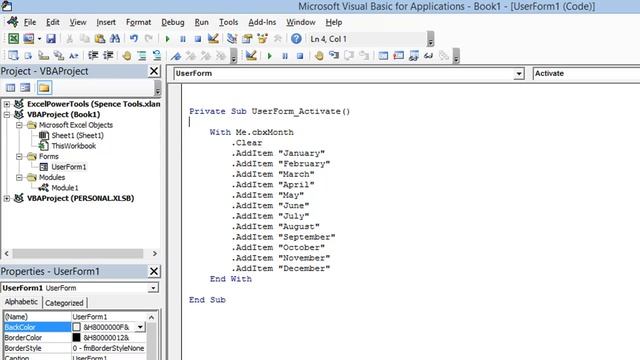This screenshot has height=360, width=640.
Task: Click the Comment Block icon
Action: (142, 56)
